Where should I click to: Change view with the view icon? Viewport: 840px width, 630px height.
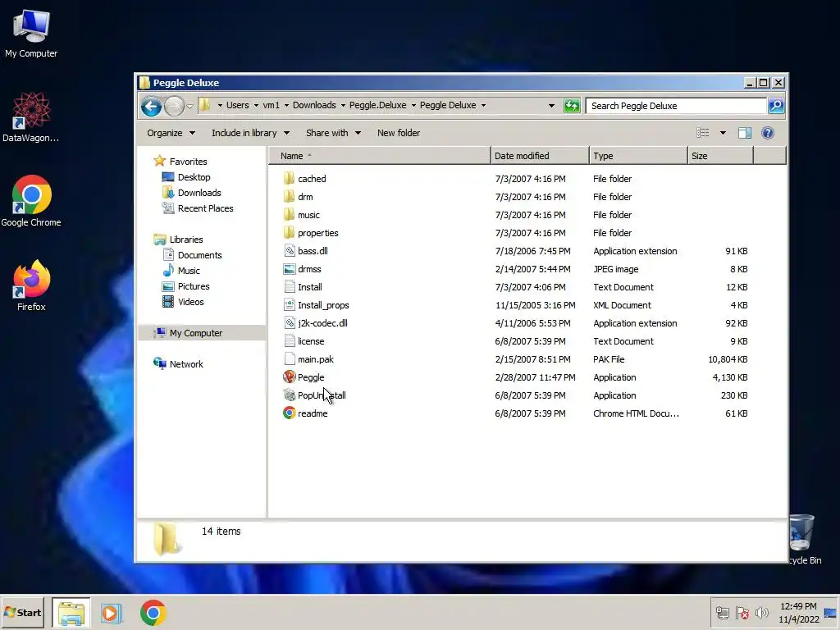coord(702,133)
